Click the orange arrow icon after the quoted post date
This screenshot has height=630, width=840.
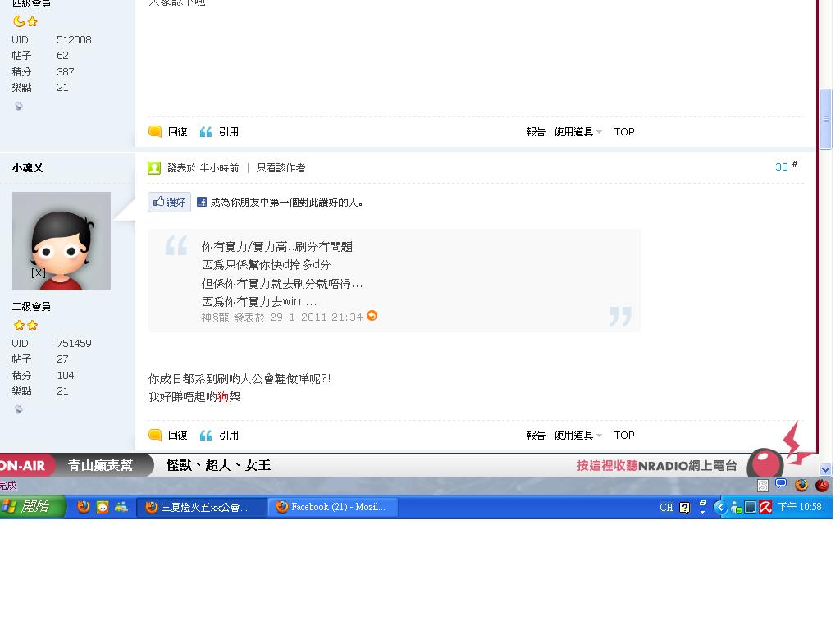pos(372,316)
